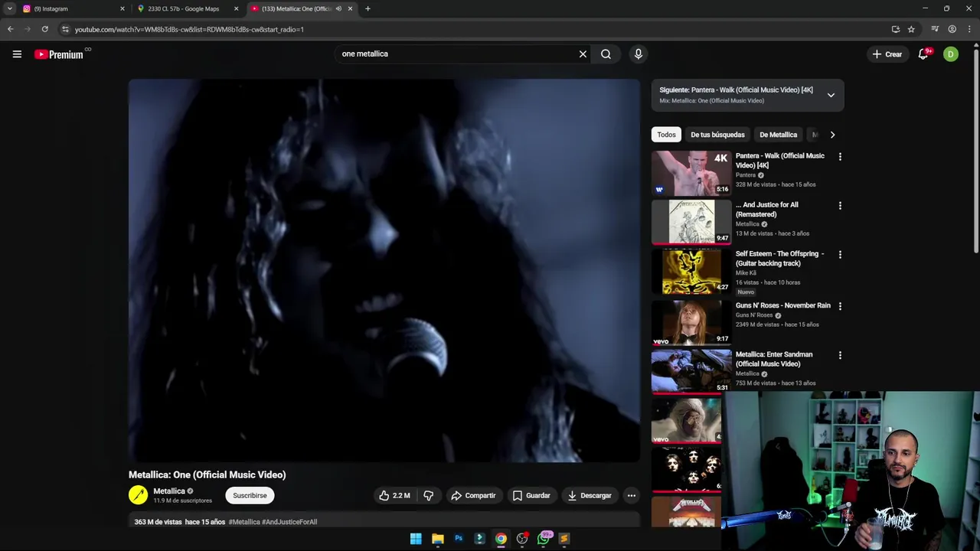Open the Metallica channel name link
980x551 pixels.
point(169,491)
